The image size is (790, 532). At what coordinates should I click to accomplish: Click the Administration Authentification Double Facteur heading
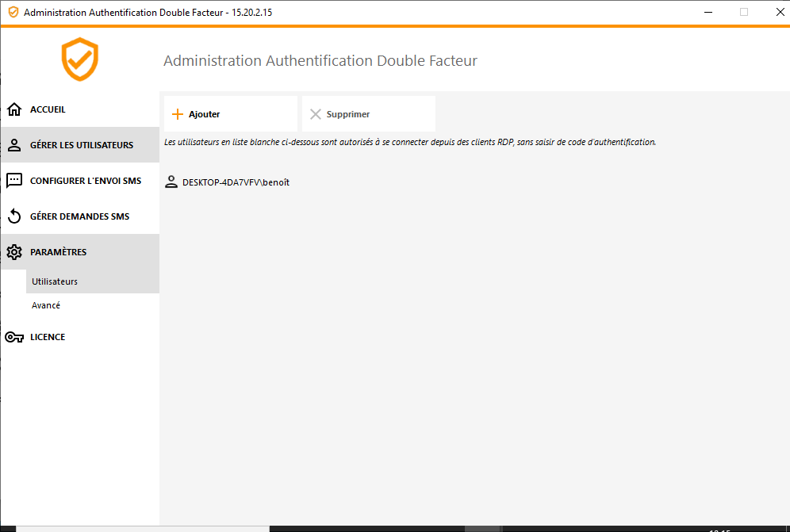pos(320,60)
